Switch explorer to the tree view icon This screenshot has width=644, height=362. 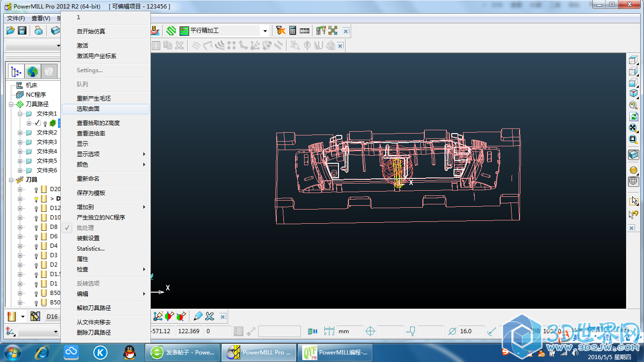tap(17, 72)
